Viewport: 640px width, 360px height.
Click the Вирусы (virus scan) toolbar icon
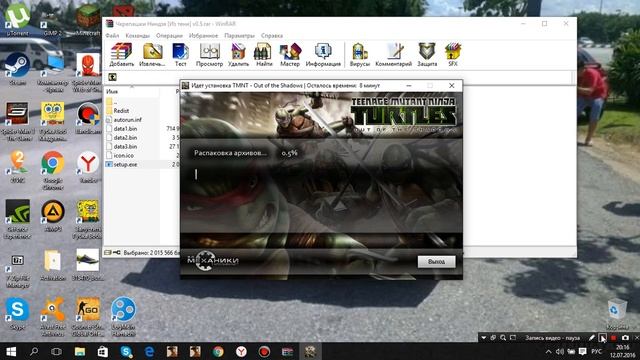pos(360,55)
